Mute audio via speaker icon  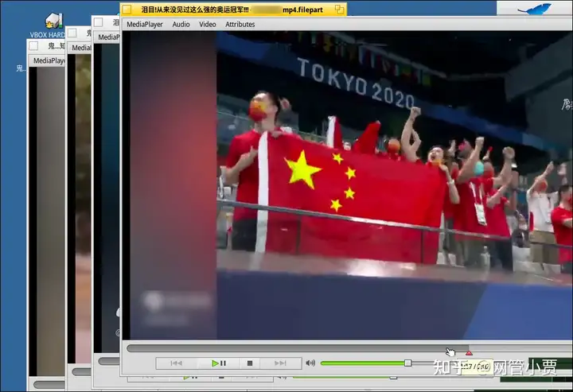point(310,363)
